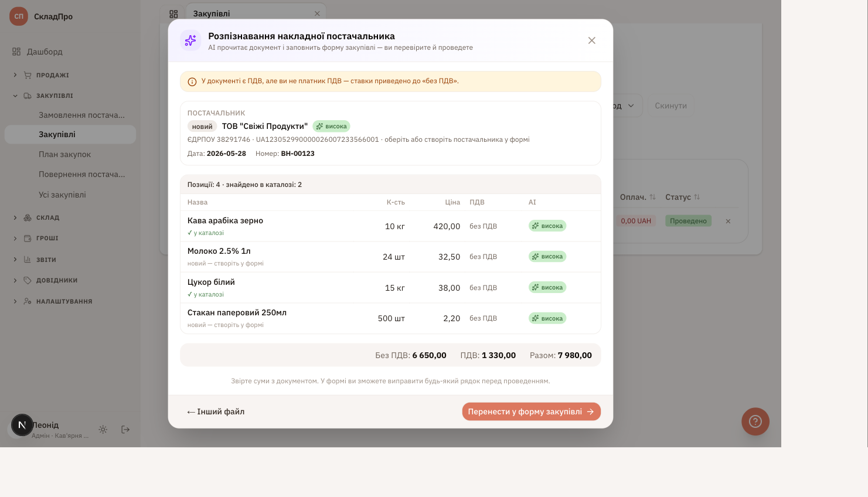Transfer data via Перенести у форму закупівлі

click(531, 411)
